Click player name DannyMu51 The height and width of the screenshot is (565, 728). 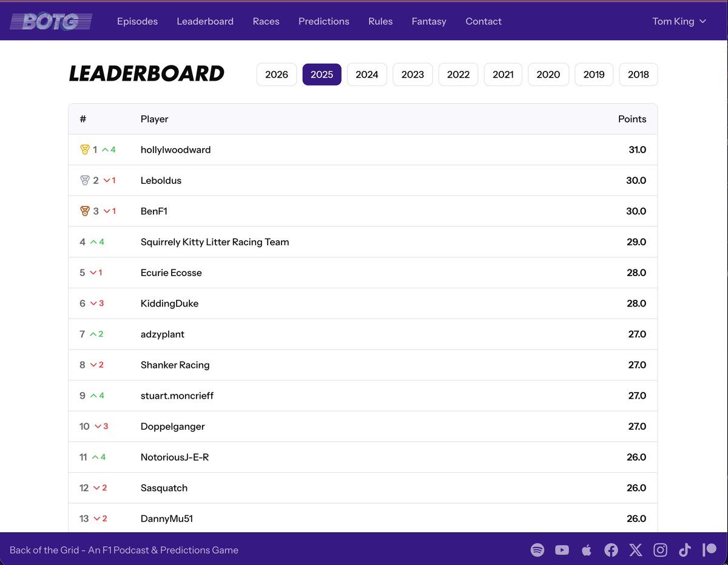[167, 519]
